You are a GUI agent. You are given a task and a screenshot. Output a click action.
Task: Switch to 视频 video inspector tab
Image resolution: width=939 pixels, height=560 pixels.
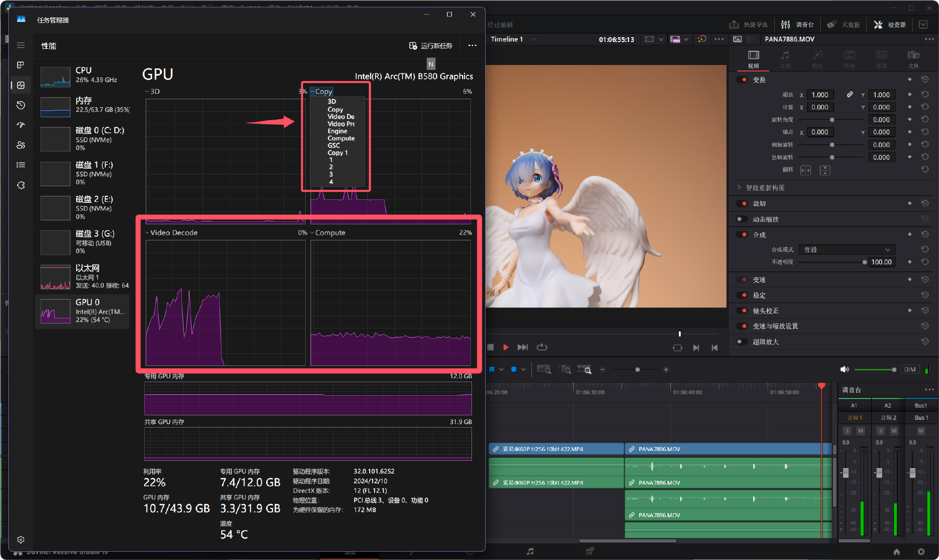(753, 59)
